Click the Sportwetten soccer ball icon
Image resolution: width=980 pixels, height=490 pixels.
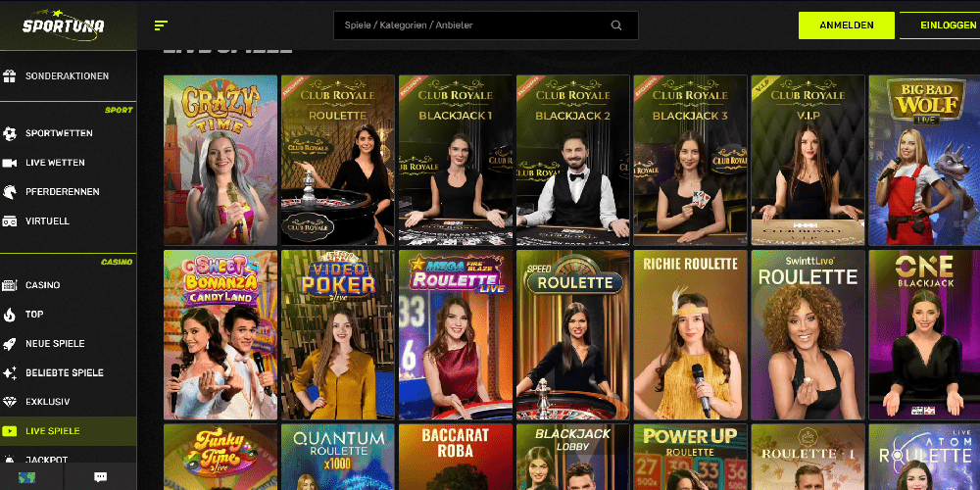(10, 133)
